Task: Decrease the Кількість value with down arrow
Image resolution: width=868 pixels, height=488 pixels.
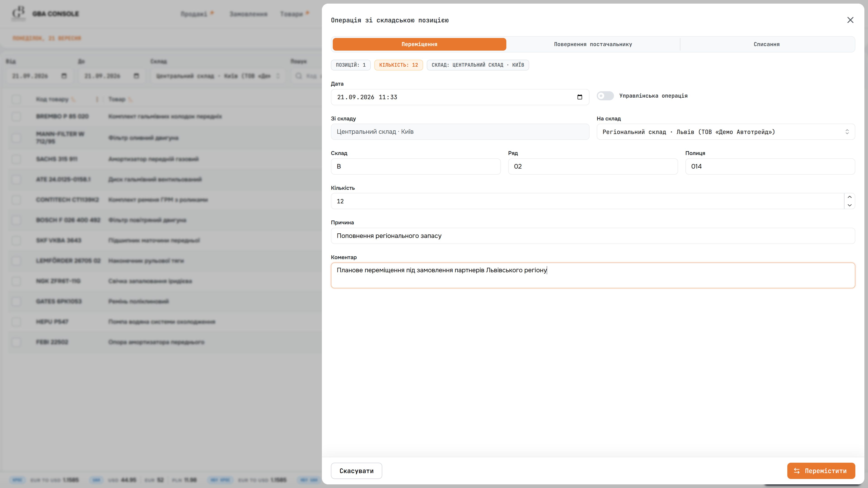Action: coord(849,205)
